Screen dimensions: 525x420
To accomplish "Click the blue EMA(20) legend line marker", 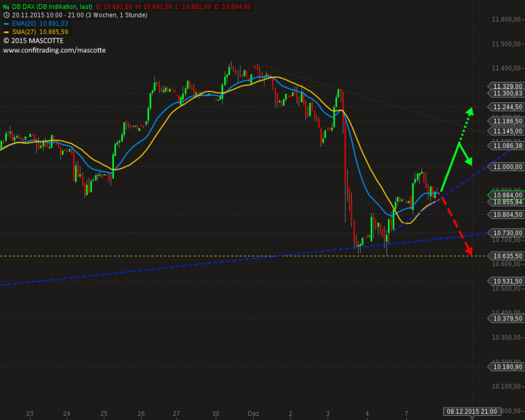I will (x=6, y=24).
